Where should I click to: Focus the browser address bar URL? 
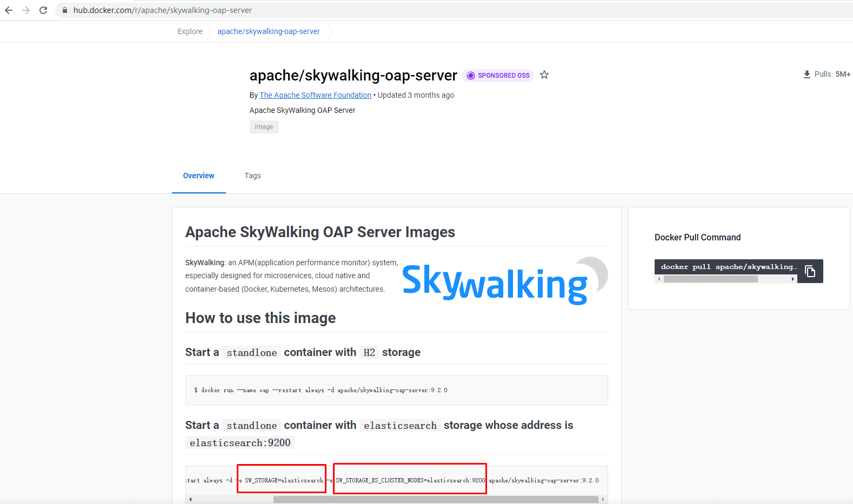[x=163, y=10]
